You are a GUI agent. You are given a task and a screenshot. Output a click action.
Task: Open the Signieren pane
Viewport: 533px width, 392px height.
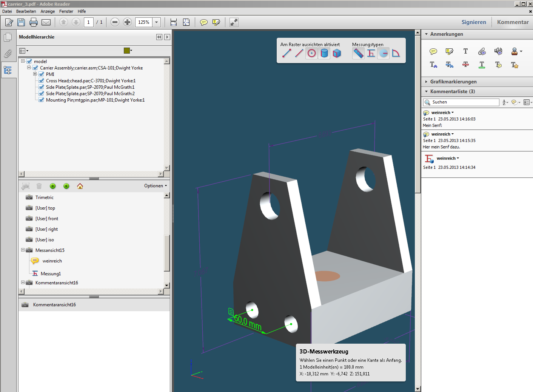point(474,22)
